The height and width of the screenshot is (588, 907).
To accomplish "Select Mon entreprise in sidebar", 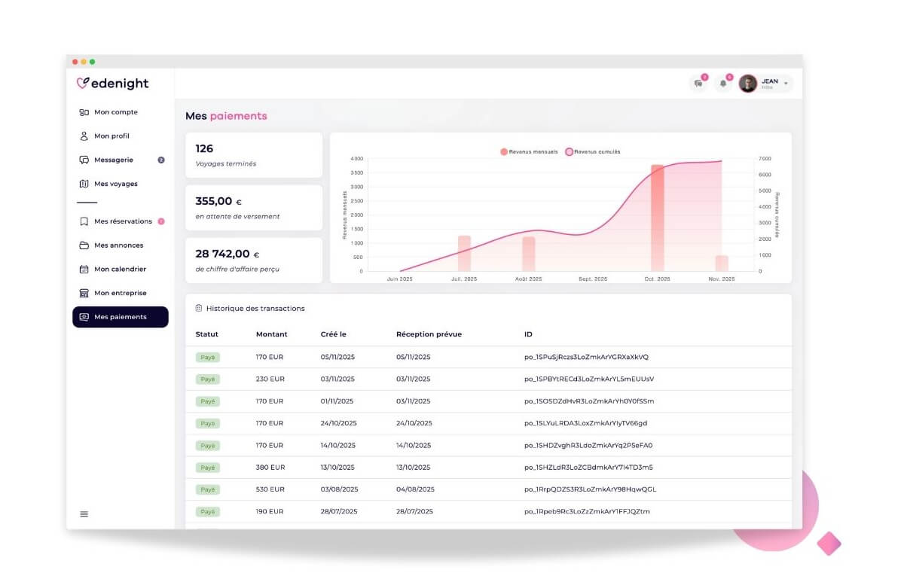I will point(120,293).
